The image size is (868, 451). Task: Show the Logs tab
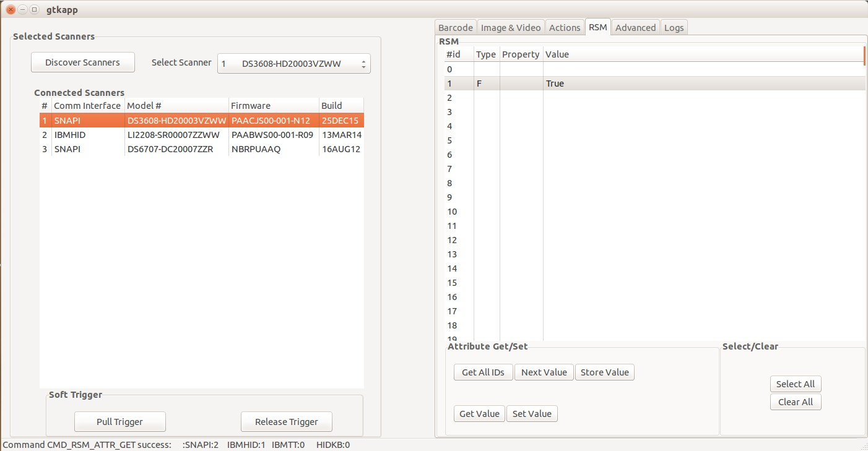674,27
